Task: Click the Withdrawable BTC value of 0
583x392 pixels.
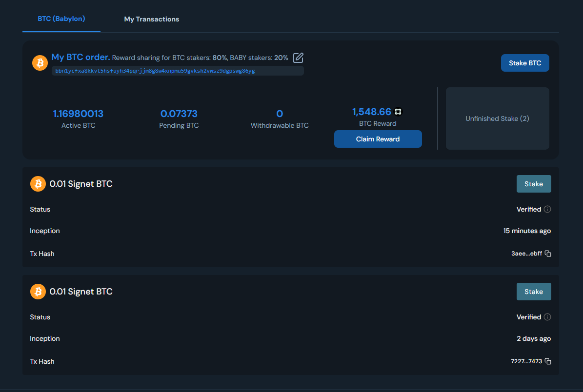Action: click(x=280, y=114)
